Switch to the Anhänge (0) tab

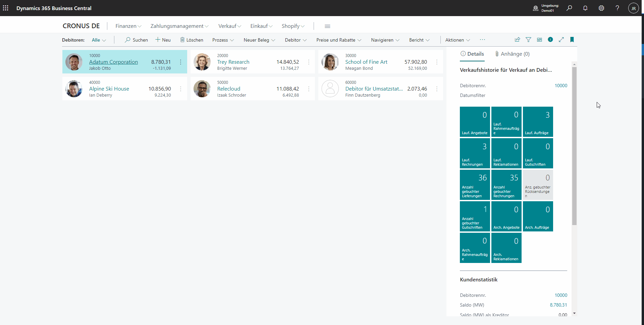coord(512,54)
